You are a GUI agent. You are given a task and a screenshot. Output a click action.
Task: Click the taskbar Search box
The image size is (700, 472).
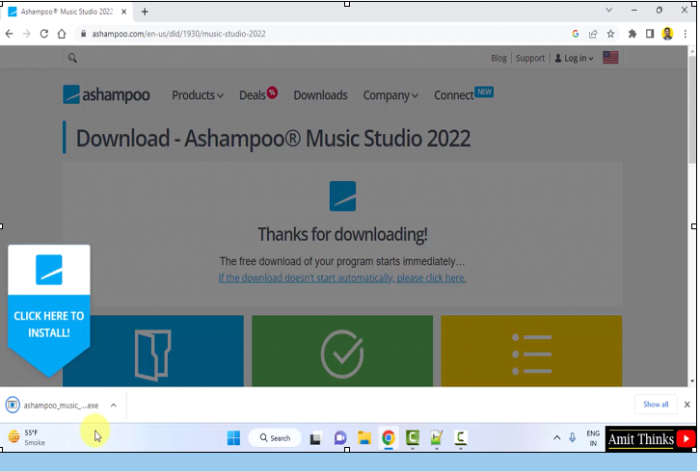pos(275,438)
